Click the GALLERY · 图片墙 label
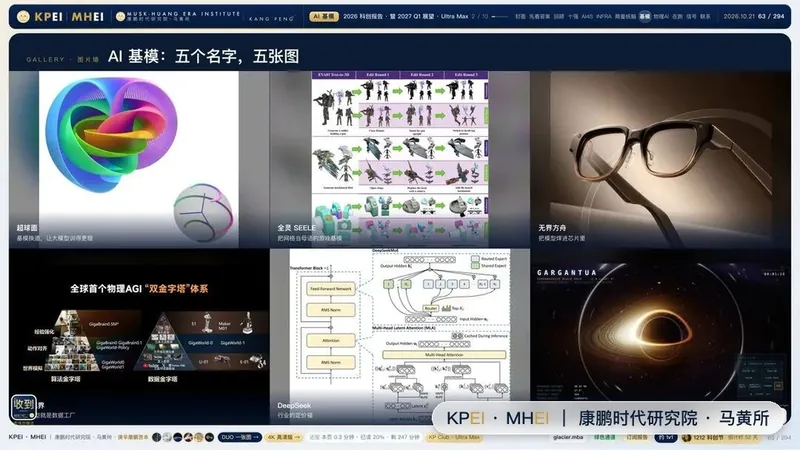This screenshot has width=800, height=450. pos(62,59)
